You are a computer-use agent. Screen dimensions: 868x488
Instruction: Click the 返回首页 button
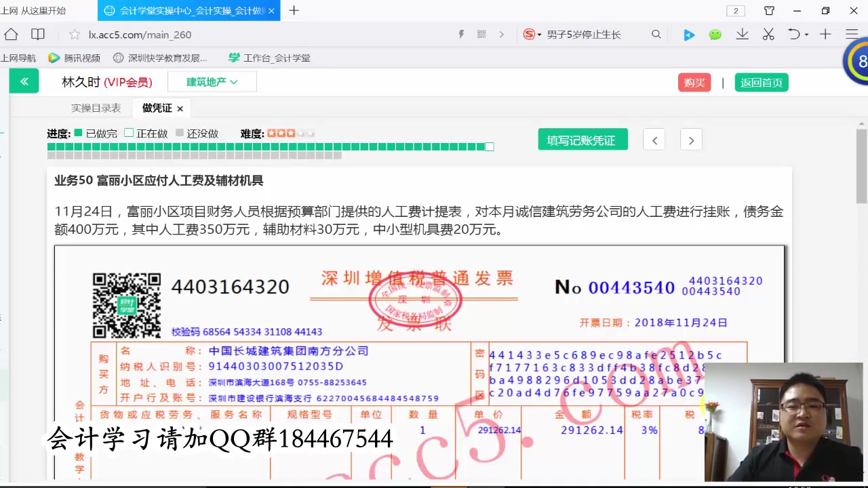pyautogui.click(x=762, y=83)
